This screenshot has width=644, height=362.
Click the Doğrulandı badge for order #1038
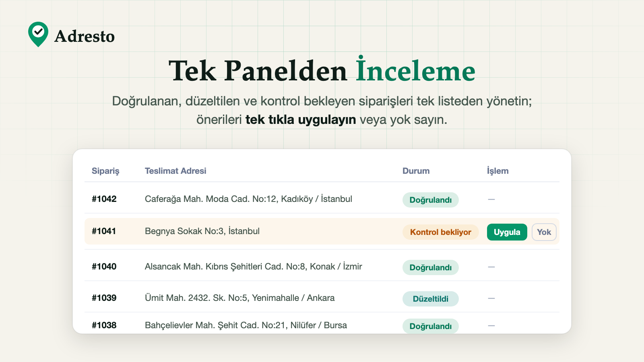point(431,326)
